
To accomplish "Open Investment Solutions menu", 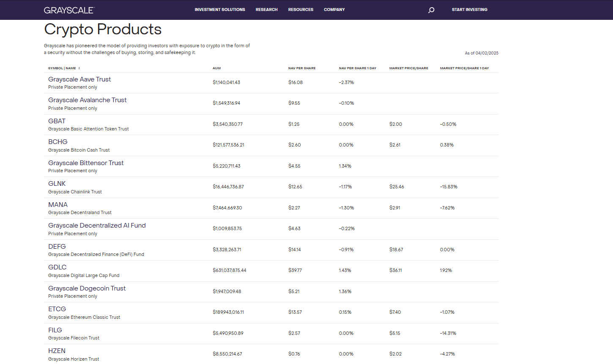I will [x=220, y=10].
